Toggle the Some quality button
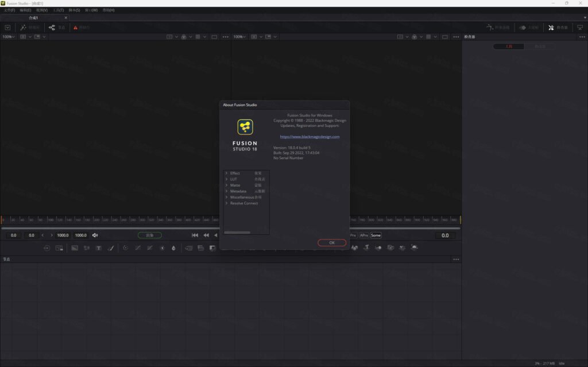Screen dimensions: 588x367 376,235
